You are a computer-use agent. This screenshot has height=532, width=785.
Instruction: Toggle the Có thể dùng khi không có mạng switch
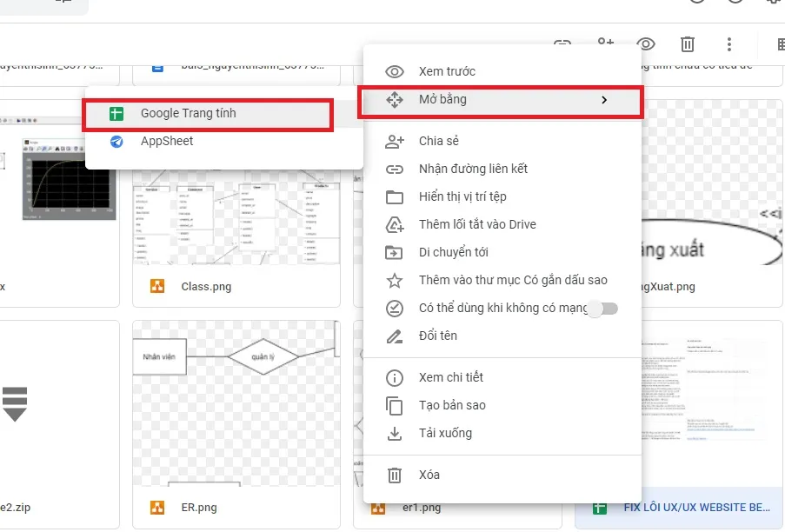click(602, 308)
